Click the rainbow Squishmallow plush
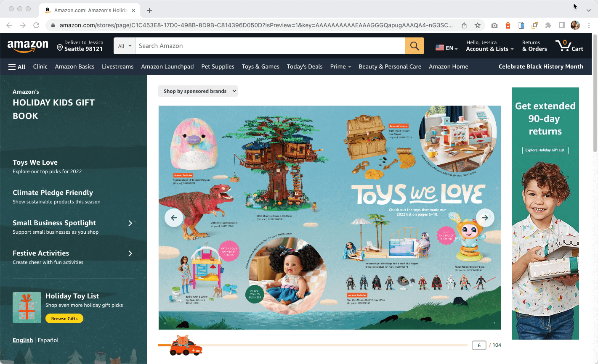 tap(195, 143)
